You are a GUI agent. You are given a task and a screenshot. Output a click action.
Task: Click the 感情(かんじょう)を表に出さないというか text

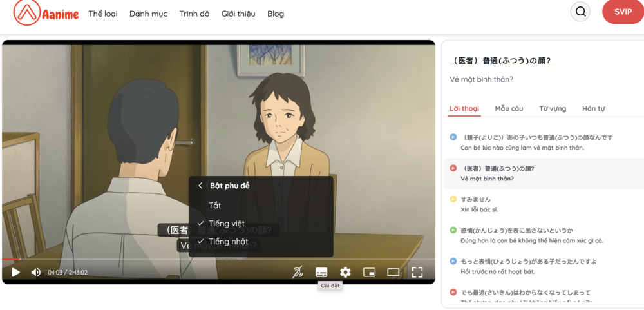point(517,231)
